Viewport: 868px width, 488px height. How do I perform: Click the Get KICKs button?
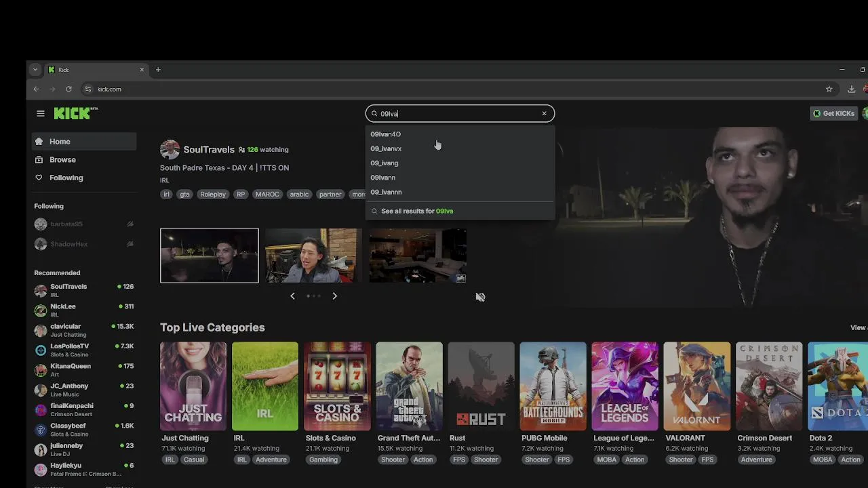pos(833,113)
